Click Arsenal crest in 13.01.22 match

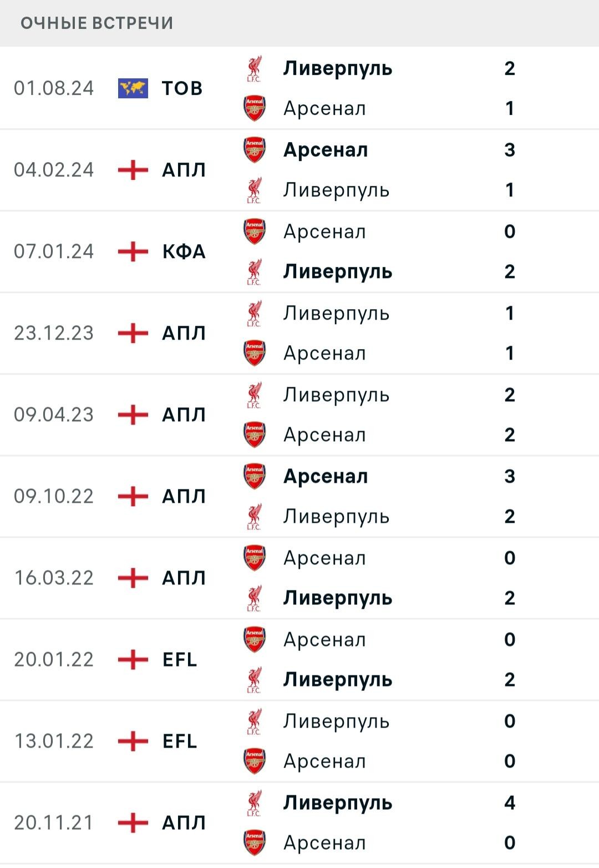255,761
